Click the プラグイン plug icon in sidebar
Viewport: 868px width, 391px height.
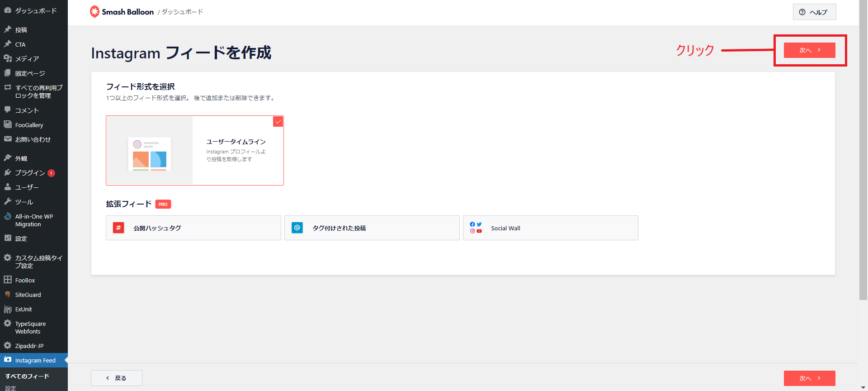point(8,172)
